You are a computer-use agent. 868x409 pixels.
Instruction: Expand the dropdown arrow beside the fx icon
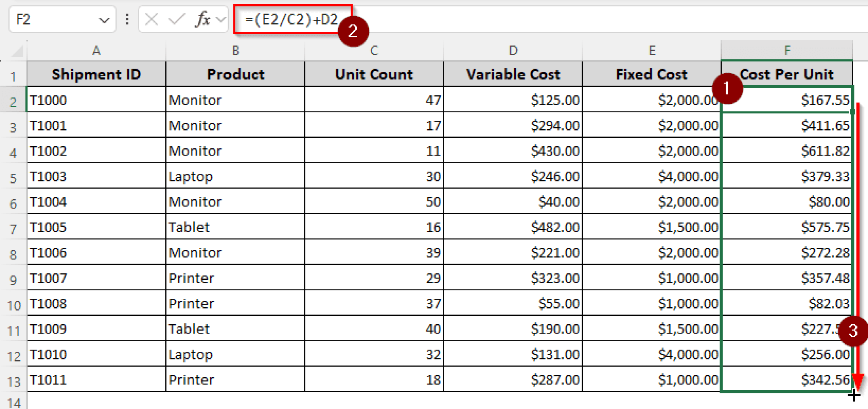point(220,19)
